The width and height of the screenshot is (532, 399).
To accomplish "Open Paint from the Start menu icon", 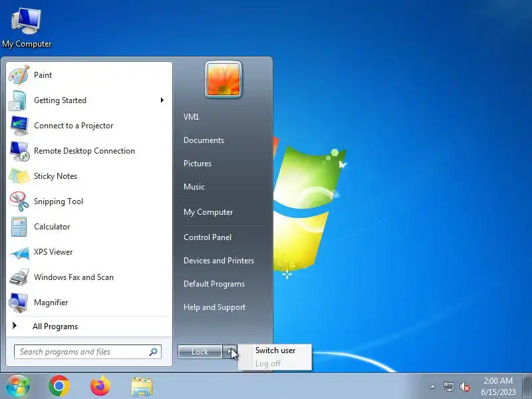I will [x=19, y=75].
